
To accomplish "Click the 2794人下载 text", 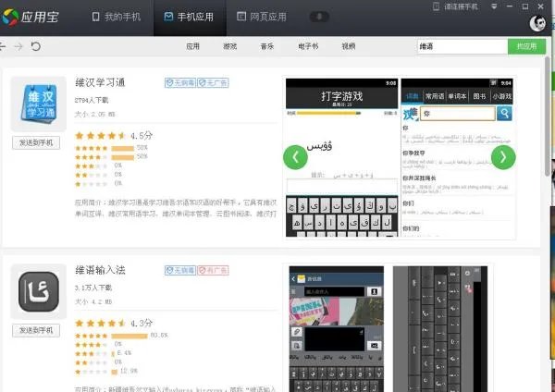I will pos(92,100).
